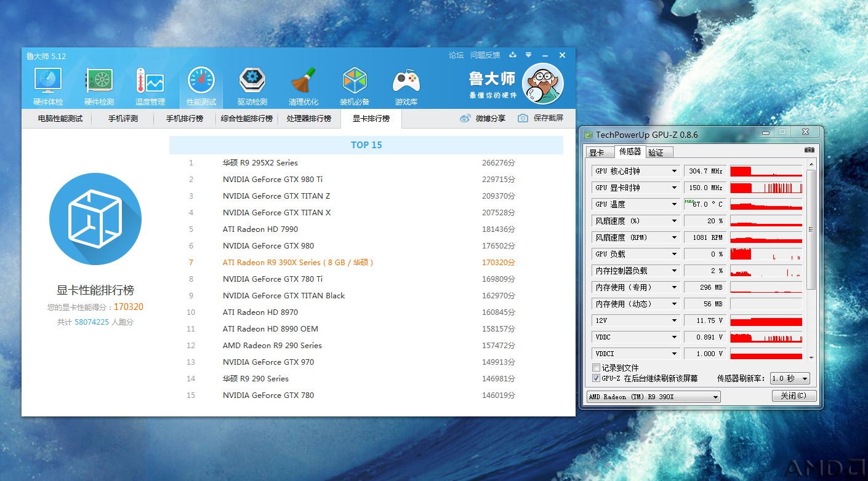The width and height of the screenshot is (868, 481).
Task: Open the Ludashi title bar menu arrow
Action: coord(528,55)
